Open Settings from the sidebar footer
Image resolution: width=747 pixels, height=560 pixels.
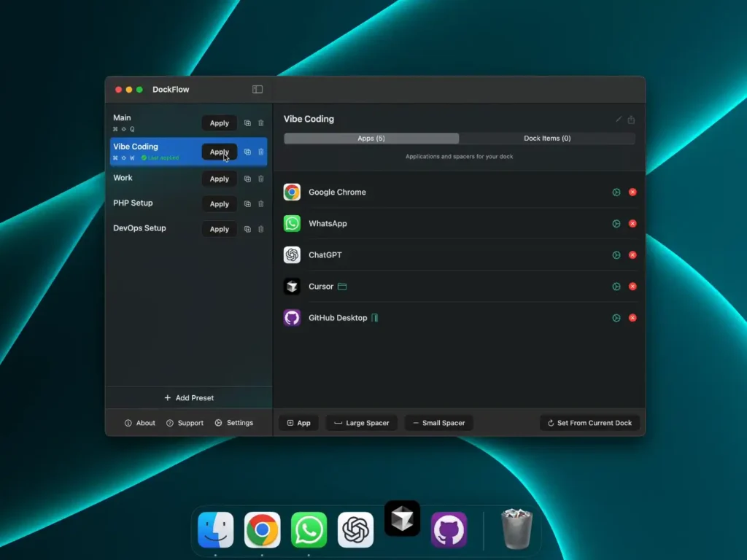(234, 423)
